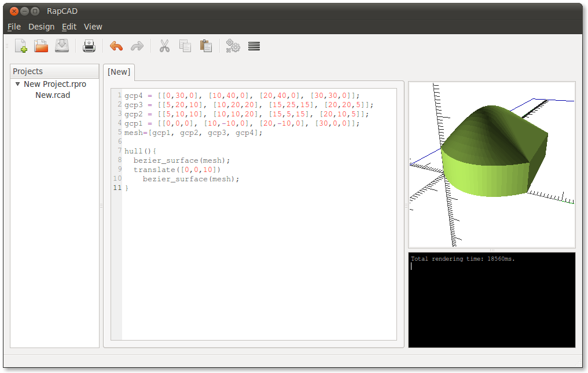Image resolution: width=588 pixels, height=373 pixels.
Task: Click the New file toolbar icon
Action: coord(21,46)
